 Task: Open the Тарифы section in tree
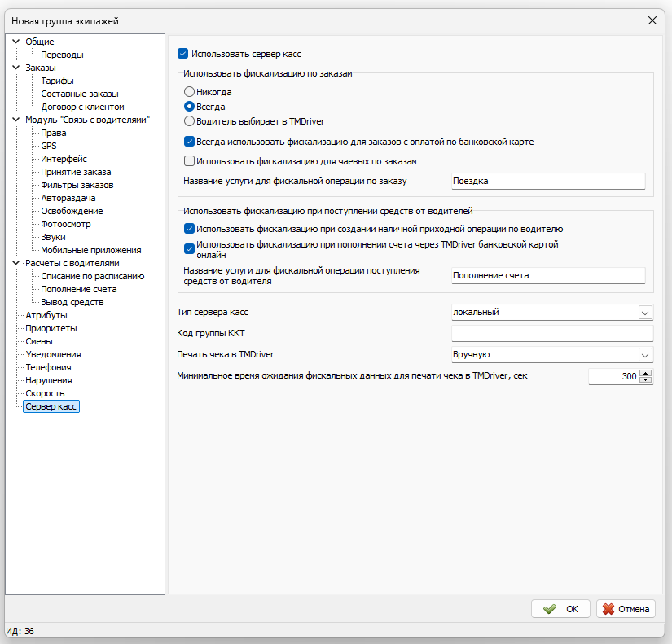(57, 81)
